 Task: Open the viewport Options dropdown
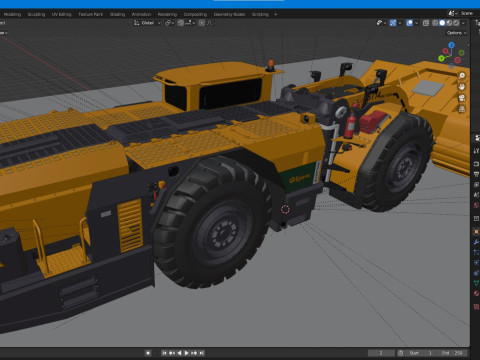tap(456, 33)
